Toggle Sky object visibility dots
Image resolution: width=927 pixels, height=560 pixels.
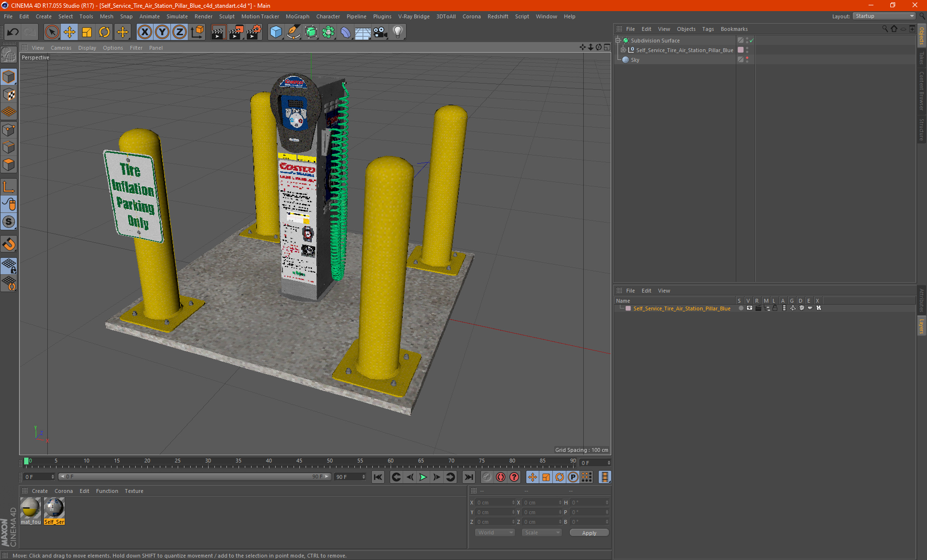tap(747, 59)
